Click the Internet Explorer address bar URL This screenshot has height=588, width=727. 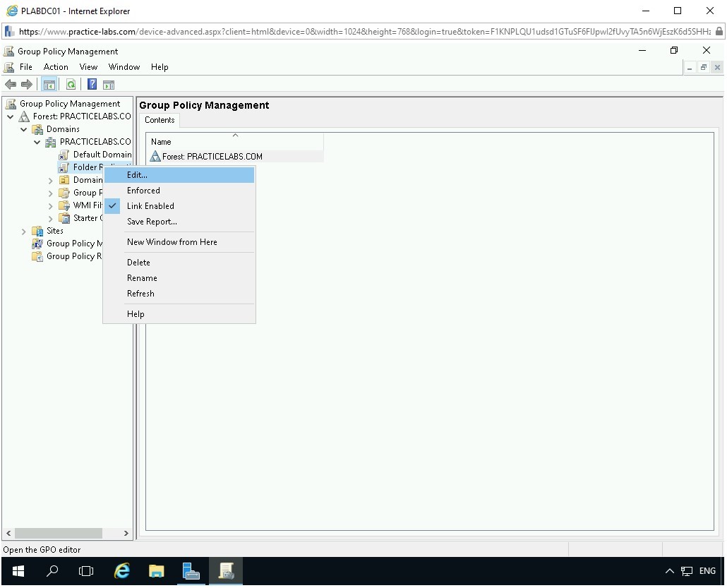pos(364,32)
